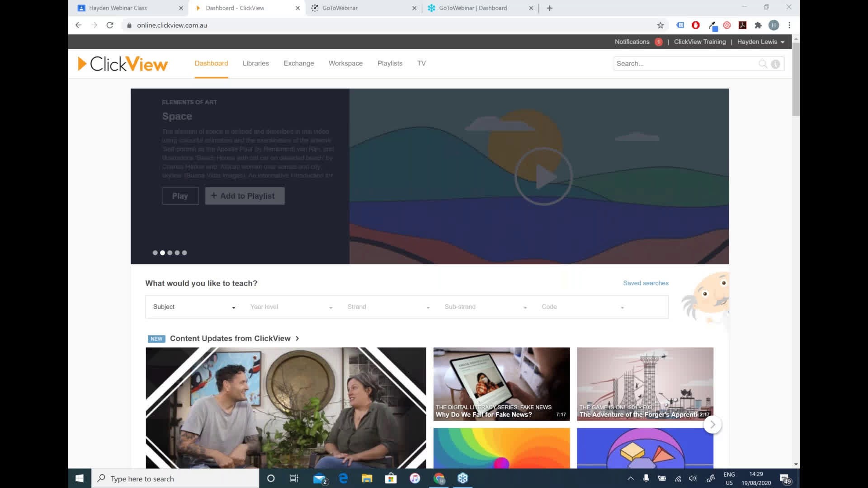Open Microsoft Edge from the taskbar

tap(343, 478)
